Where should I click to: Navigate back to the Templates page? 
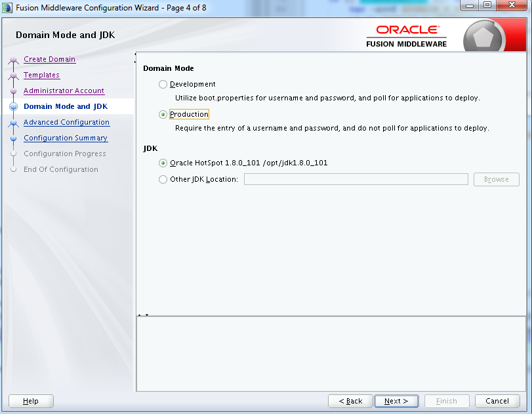[41, 74]
